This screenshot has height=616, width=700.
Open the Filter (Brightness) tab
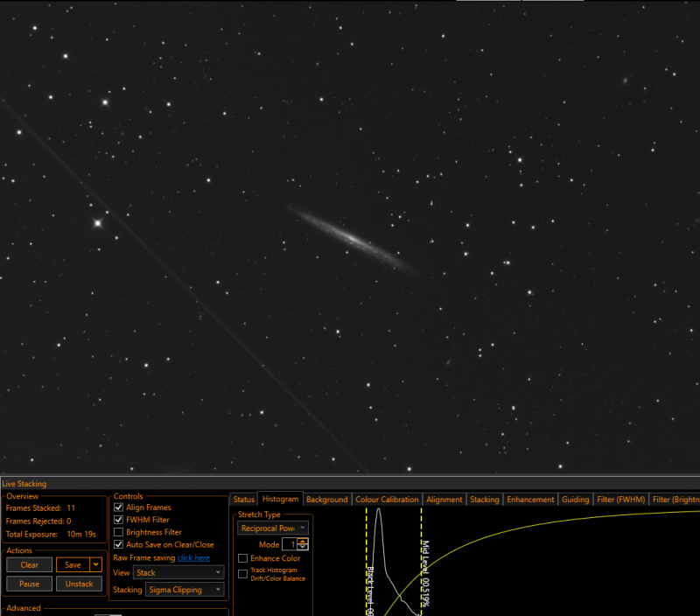coord(675,500)
